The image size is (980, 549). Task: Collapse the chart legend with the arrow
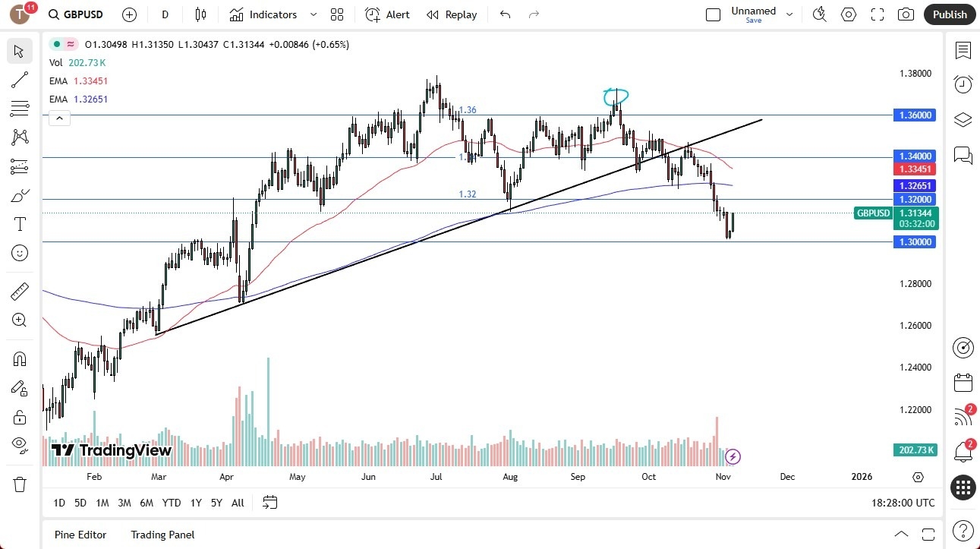59,118
